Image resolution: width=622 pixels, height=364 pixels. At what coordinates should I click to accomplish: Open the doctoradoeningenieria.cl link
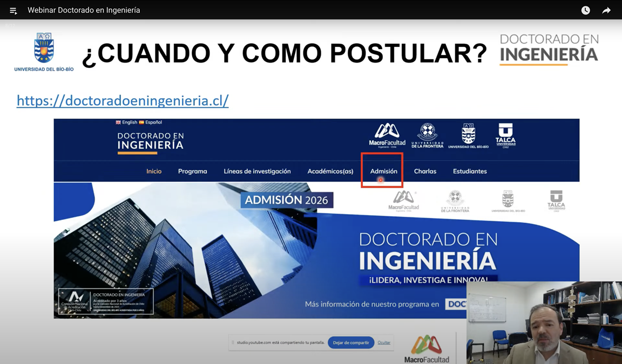(x=123, y=100)
